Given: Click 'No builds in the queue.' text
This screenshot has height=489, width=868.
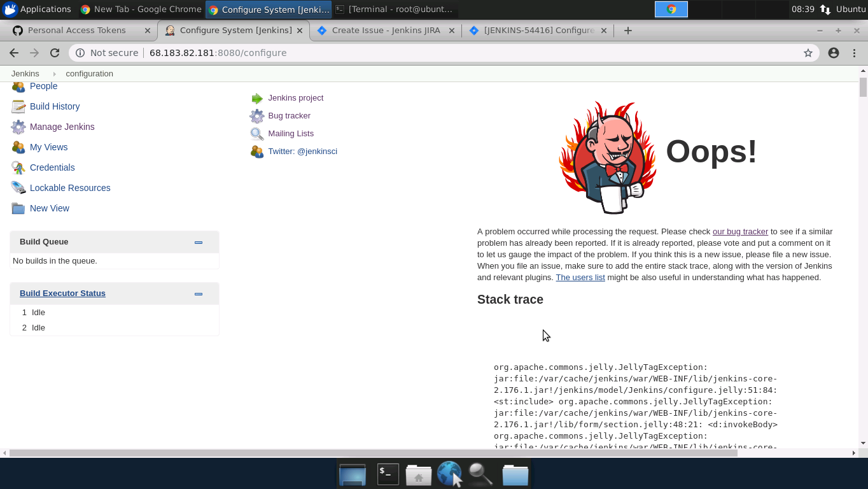Looking at the screenshot, I should pos(55,261).
